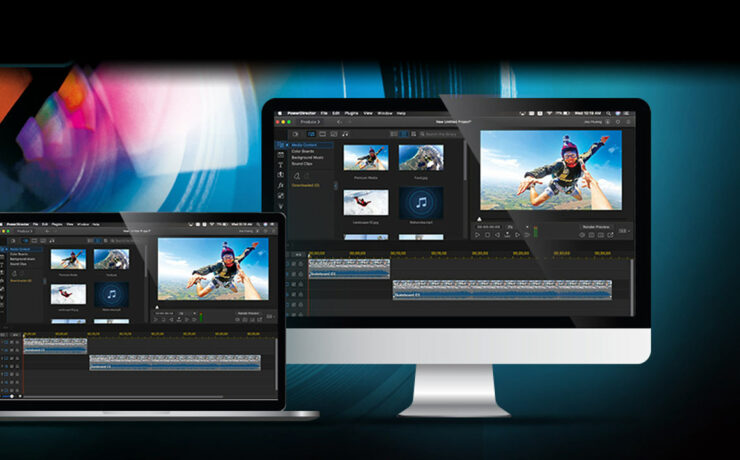Viewport: 740px width, 460px height.
Task: Step to next frame in iMac preview
Action: click(x=517, y=235)
